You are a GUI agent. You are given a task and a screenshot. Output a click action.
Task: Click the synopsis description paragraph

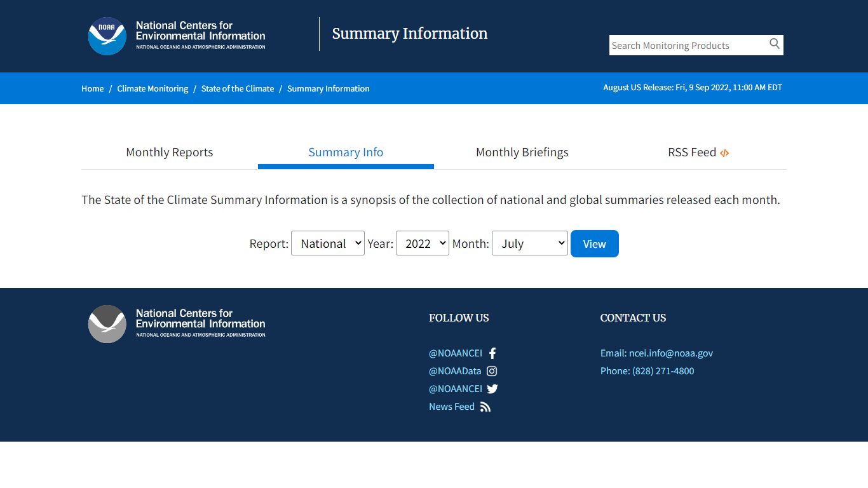pos(431,200)
